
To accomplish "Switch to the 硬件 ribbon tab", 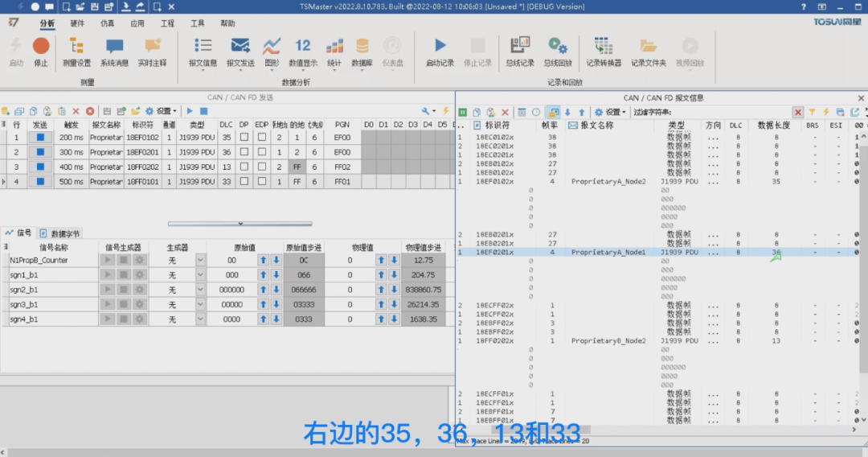I will pos(77,23).
